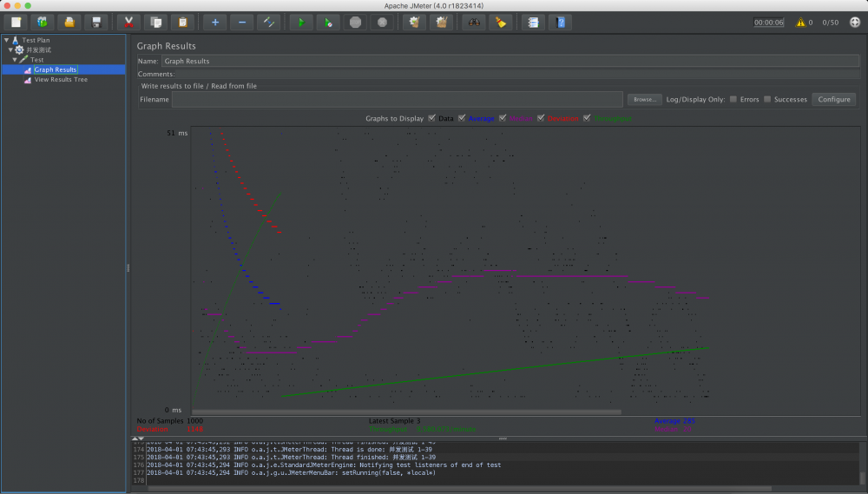This screenshot has height=494, width=868.
Task: Collapse the Test sampler node arrow
Action: pos(16,60)
